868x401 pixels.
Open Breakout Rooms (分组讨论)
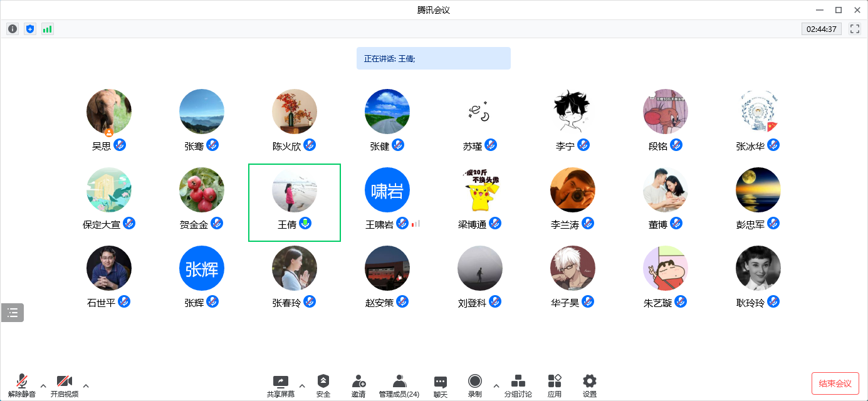pyautogui.click(x=518, y=385)
